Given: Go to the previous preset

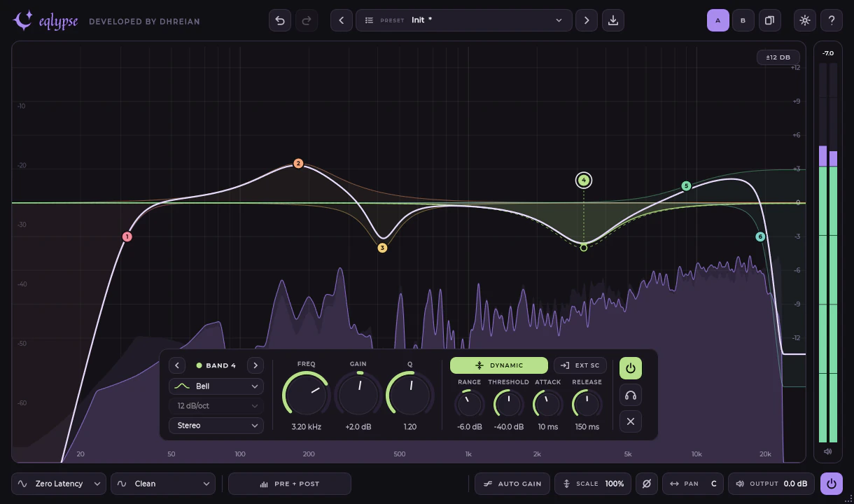Looking at the screenshot, I should (x=342, y=20).
